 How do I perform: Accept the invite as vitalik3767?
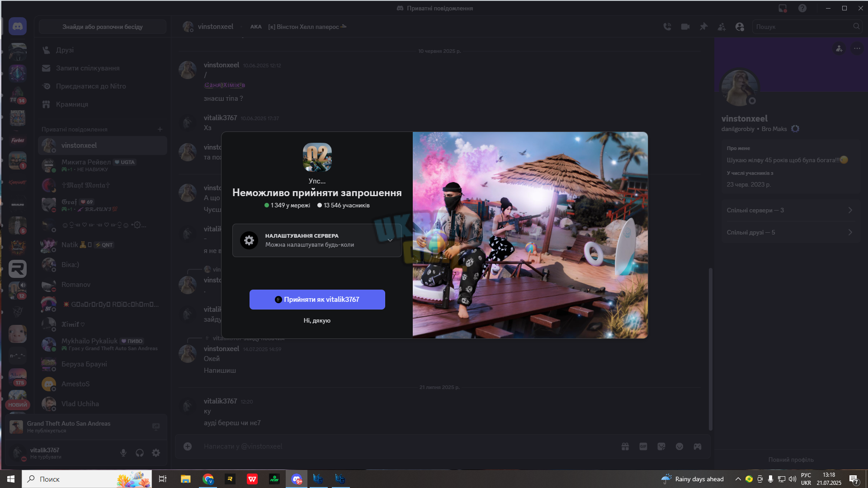pyautogui.click(x=317, y=300)
